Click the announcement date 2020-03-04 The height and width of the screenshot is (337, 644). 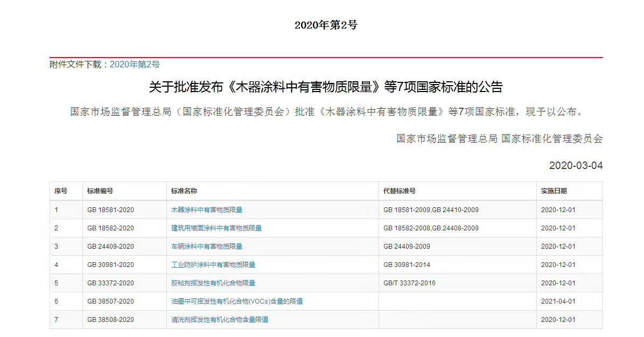click(576, 165)
